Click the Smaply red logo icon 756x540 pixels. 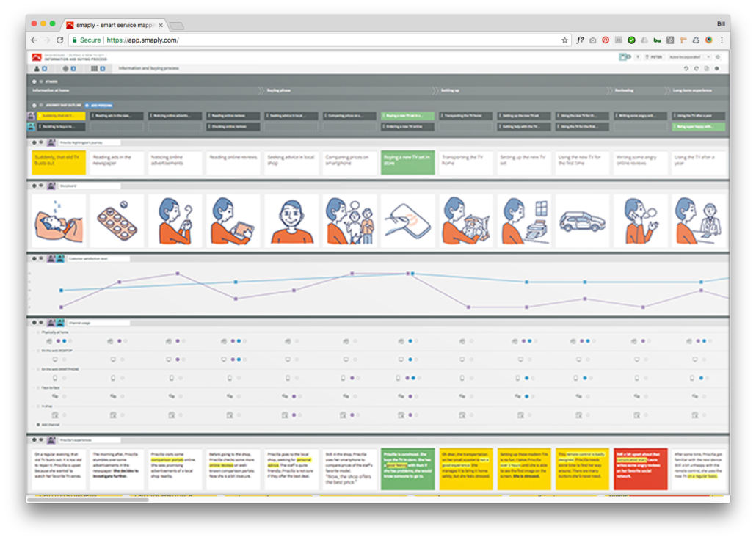point(37,57)
